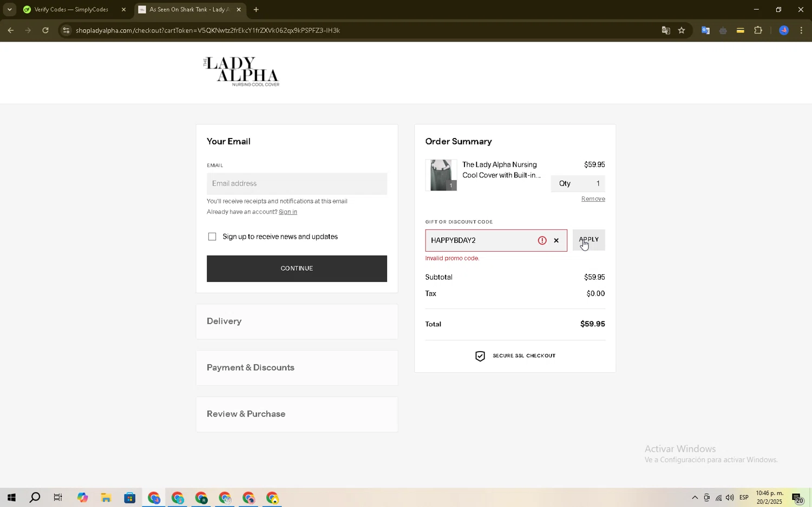The width and height of the screenshot is (812, 507).
Task: Reload the checkout page
Action: point(45,30)
